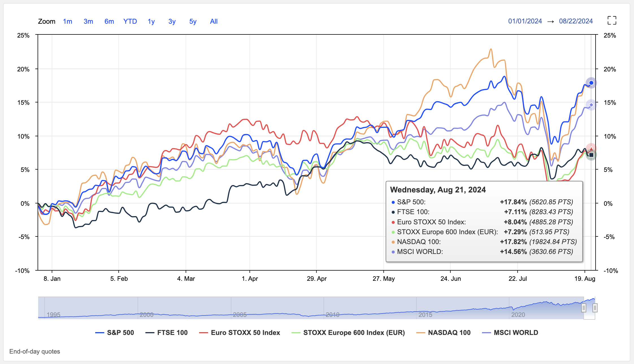Click the 1. Apr axis label
Image resolution: width=634 pixels, height=364 pixels.
250,279
